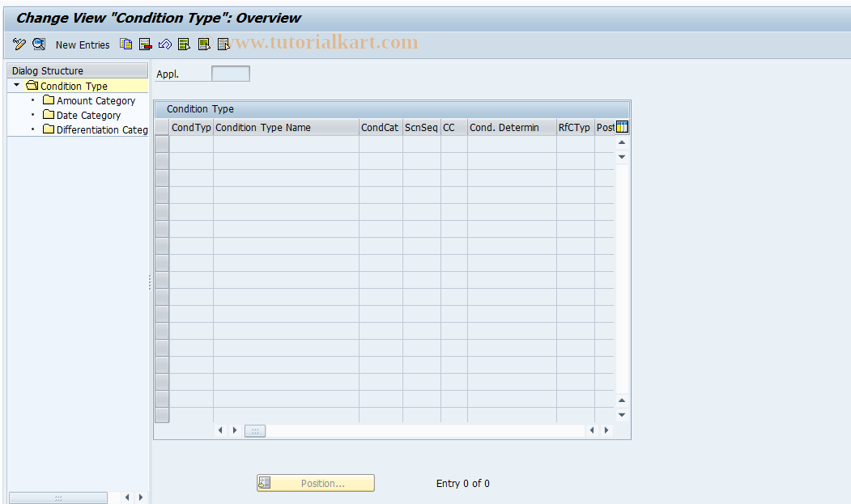The image size is (851, 504).
Task: Click the Cond. Determin column header
Action: click(512, 128)
